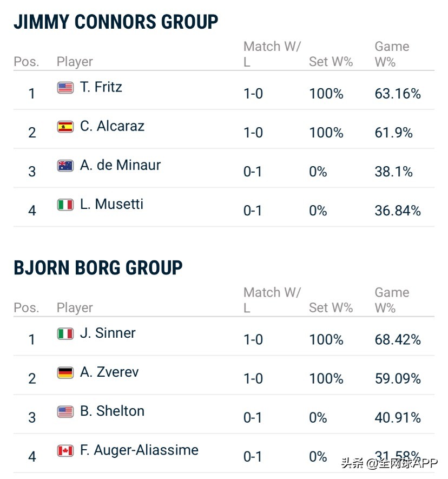Click the Italy flag beside L. Musetti

(x=65, y=205)
